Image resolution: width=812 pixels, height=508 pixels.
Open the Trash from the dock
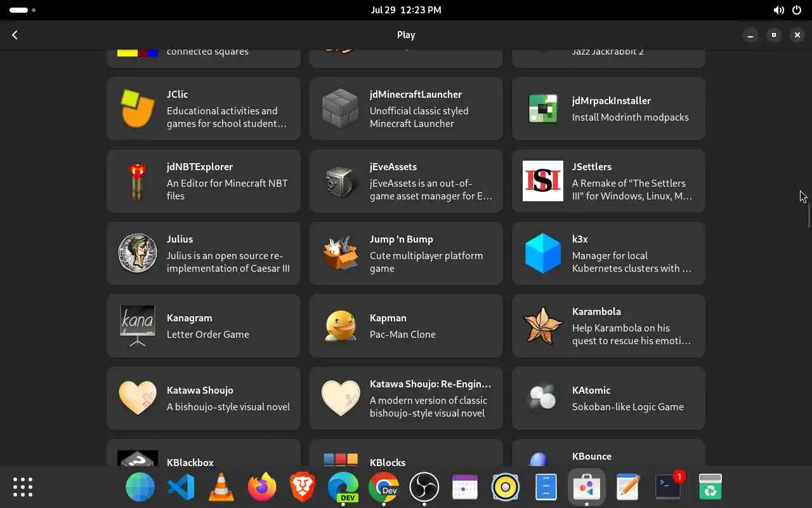(710, 487)
